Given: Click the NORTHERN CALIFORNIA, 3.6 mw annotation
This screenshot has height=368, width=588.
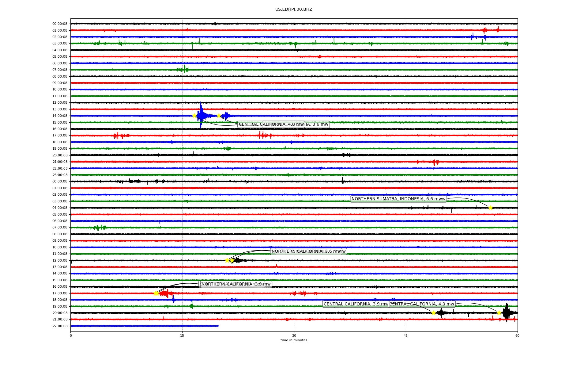Looking at the screenshot, I should (306, 251).
